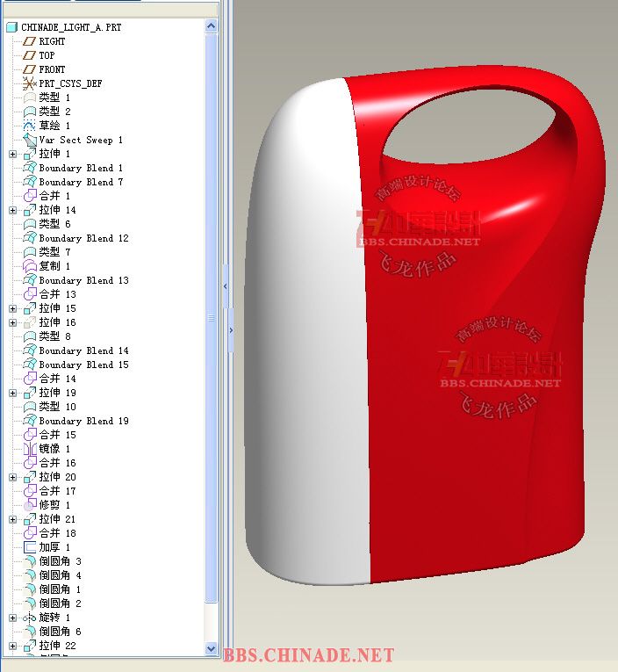618x672 pixels.
Task: Select the 倒圆角 3 round feature
Action: (x=60, y=561)
